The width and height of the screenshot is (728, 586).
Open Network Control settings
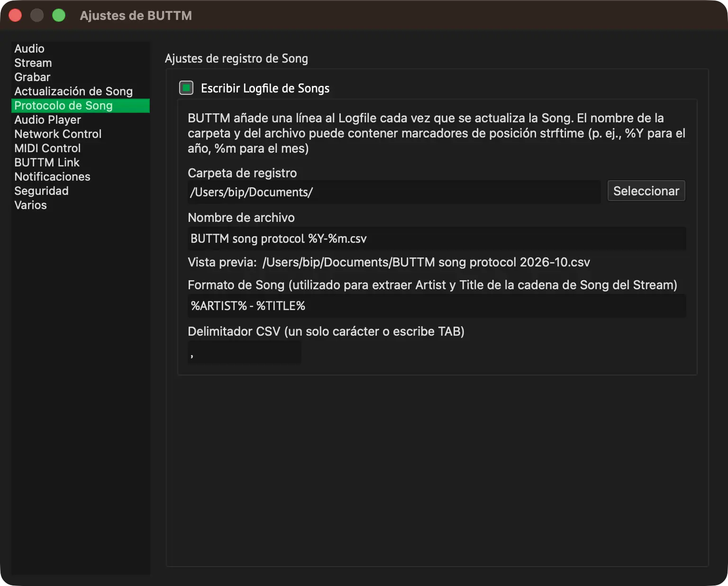(x=81, y=134)
